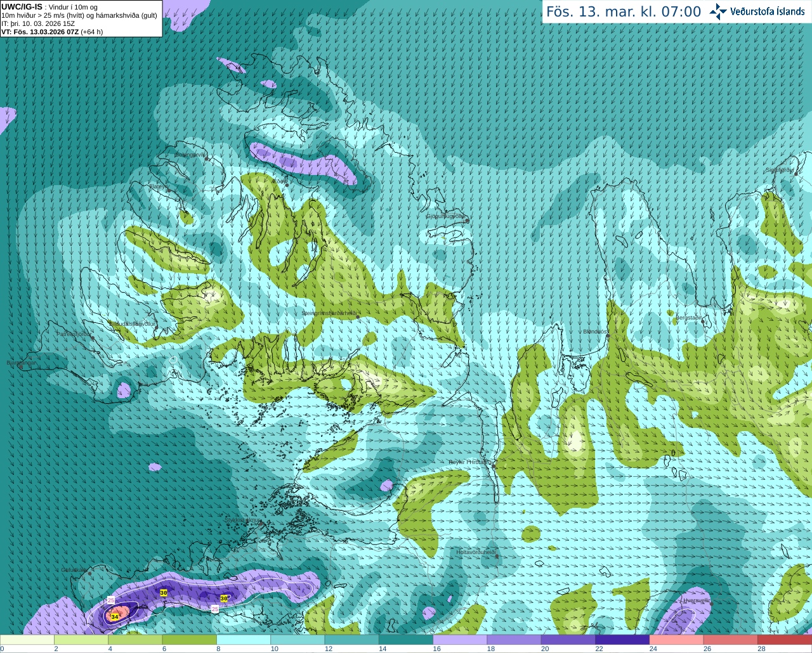Click the Hveravellir station label
This screenshot has height=653, width=812.
pyautogui.click(x=697, y=600)
